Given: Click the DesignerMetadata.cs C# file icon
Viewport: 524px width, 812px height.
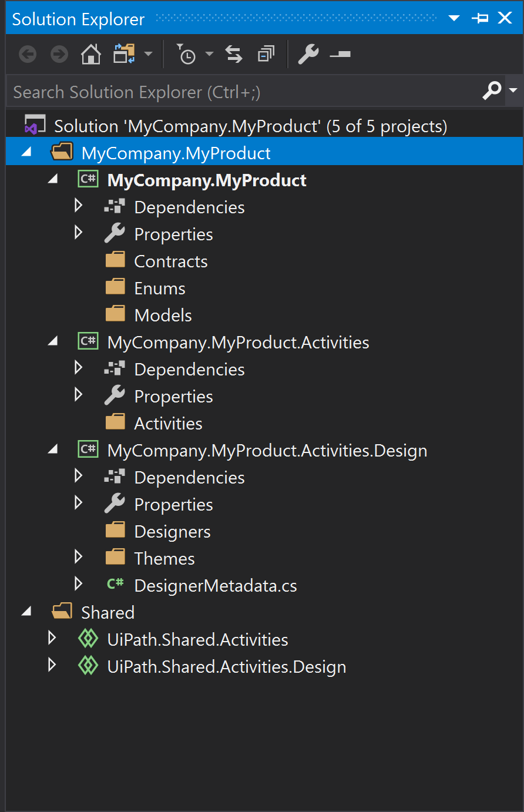Looking at the screenshot, I should pos(115,583).
